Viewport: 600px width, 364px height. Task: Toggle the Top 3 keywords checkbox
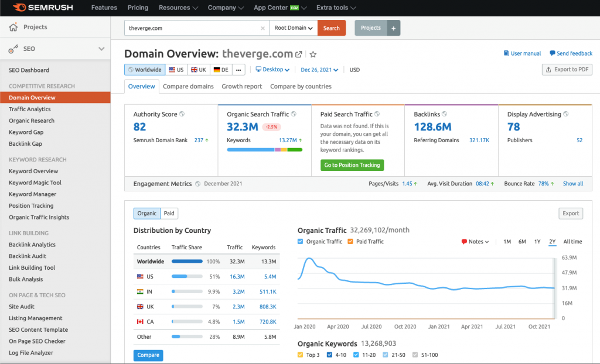[301, 355]
